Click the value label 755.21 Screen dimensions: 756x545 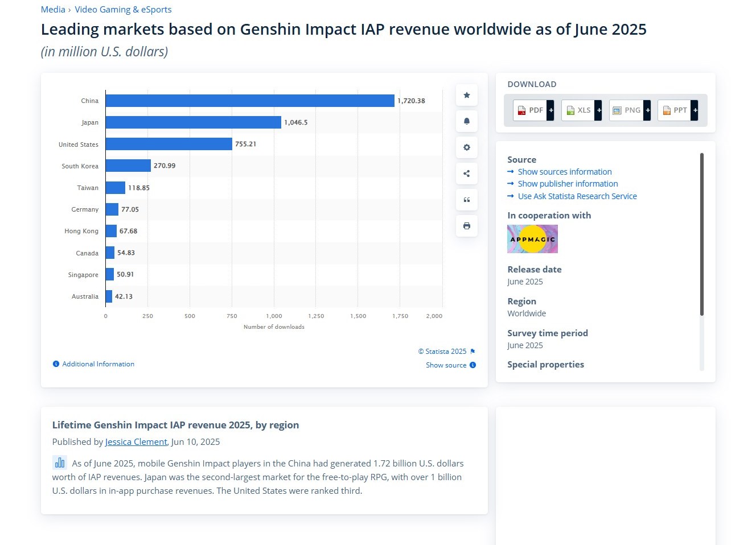[x=246, y=144]
